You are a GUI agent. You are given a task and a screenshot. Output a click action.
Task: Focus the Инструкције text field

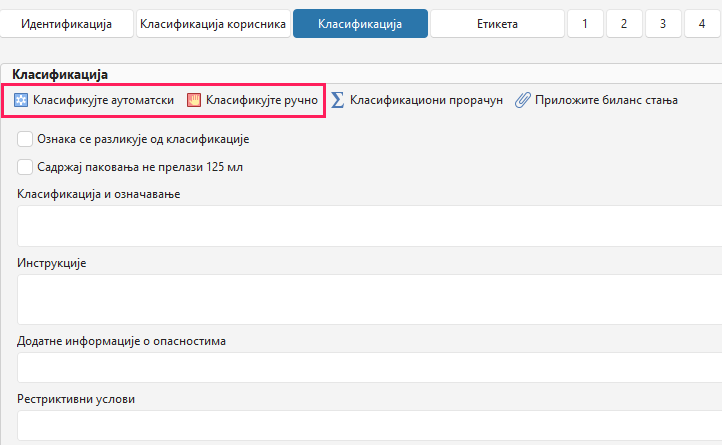[x=369, y=299]
